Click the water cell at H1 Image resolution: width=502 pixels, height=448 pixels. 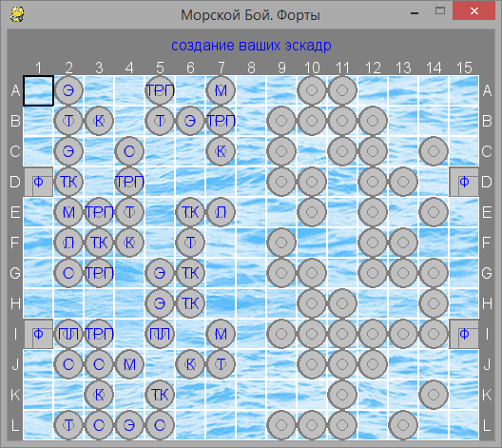click(x=38, y=303)
